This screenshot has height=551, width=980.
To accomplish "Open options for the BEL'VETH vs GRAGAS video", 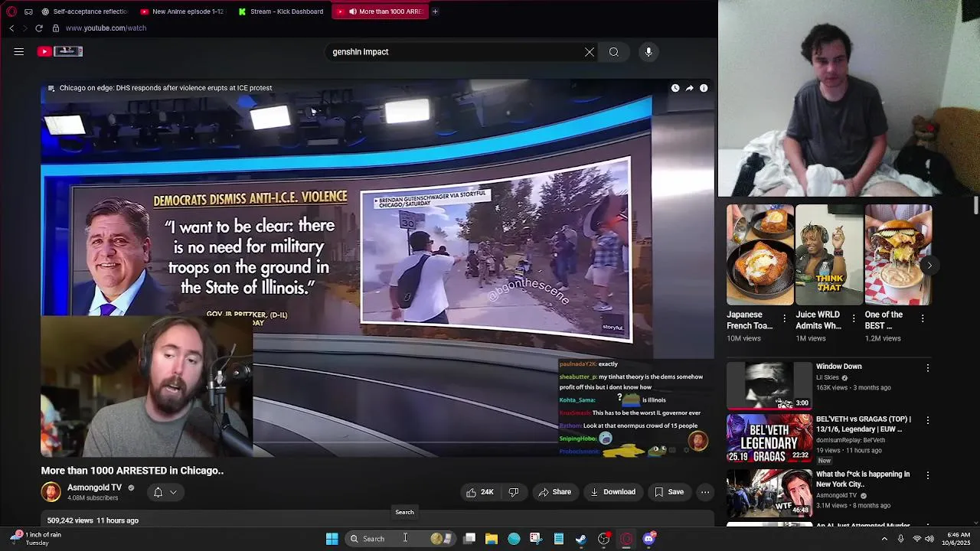I will [927, 421].
